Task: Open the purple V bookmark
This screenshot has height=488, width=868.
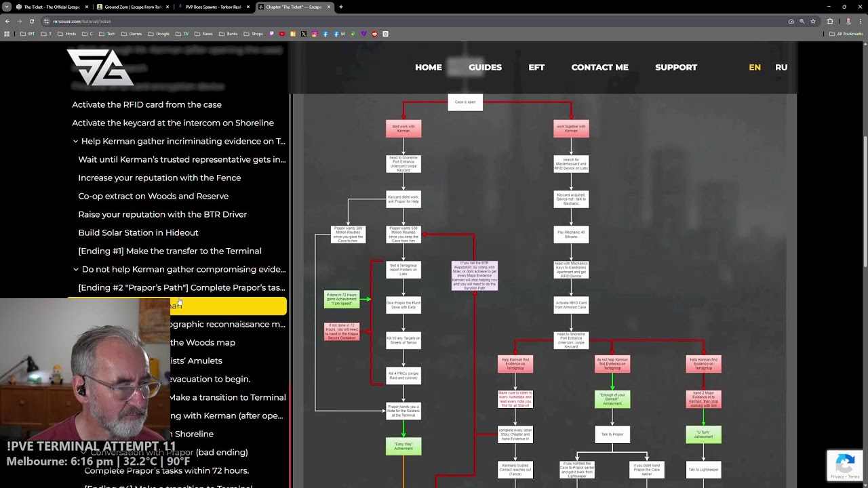Action: point(363,34)
